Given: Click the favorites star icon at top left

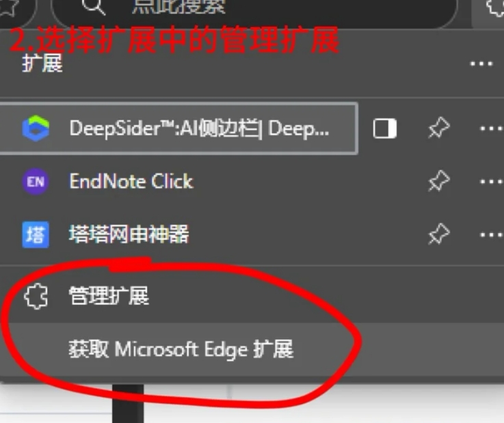Looking at the screenshot, I should coord(8,6).
